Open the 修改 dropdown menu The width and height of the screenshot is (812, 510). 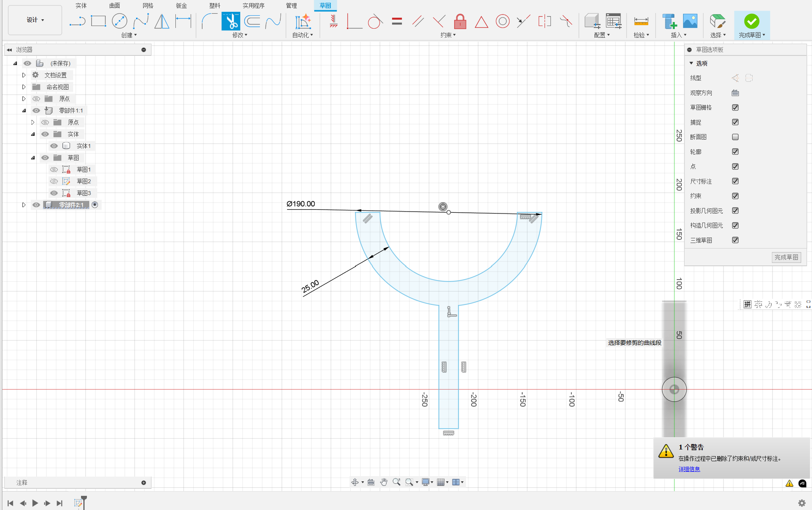coord(240,35)
